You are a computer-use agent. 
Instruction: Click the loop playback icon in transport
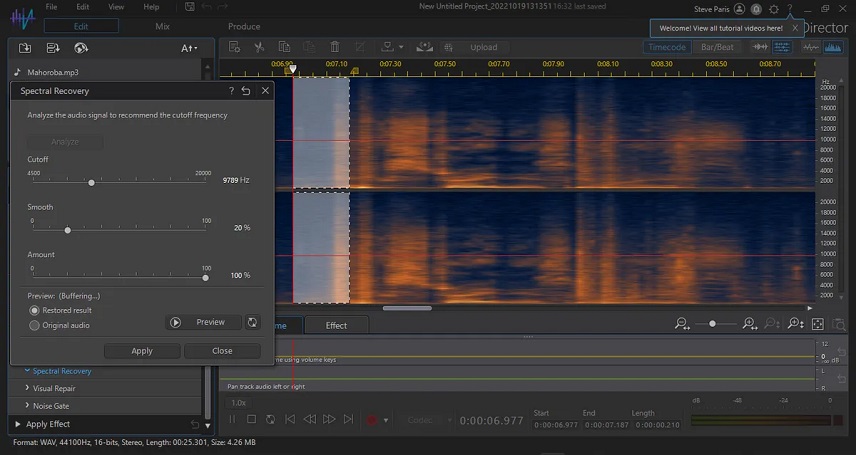coord(270,419)
